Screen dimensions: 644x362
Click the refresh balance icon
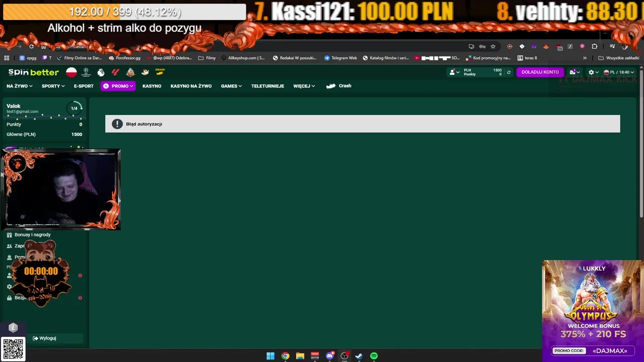click(509, 72)
